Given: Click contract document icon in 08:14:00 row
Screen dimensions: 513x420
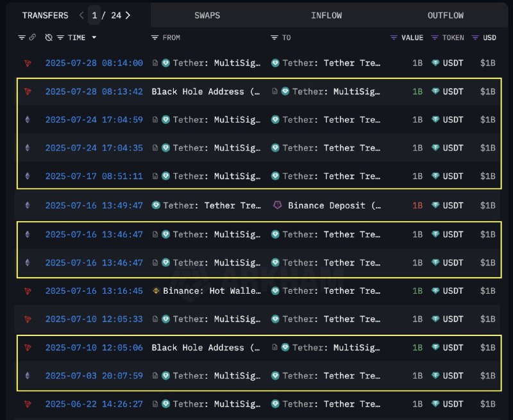Looking at the screenshot, I should pyautogui.click(x=155, y=63).
